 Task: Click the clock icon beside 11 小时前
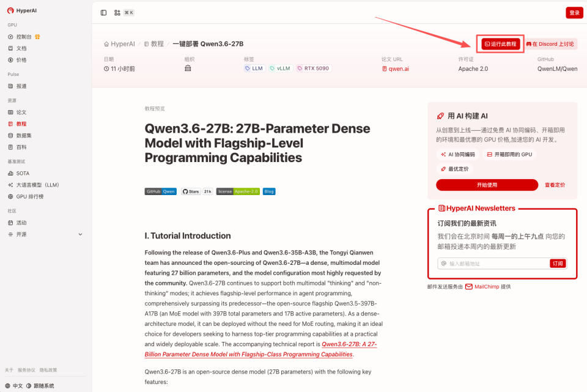(106, 69)
